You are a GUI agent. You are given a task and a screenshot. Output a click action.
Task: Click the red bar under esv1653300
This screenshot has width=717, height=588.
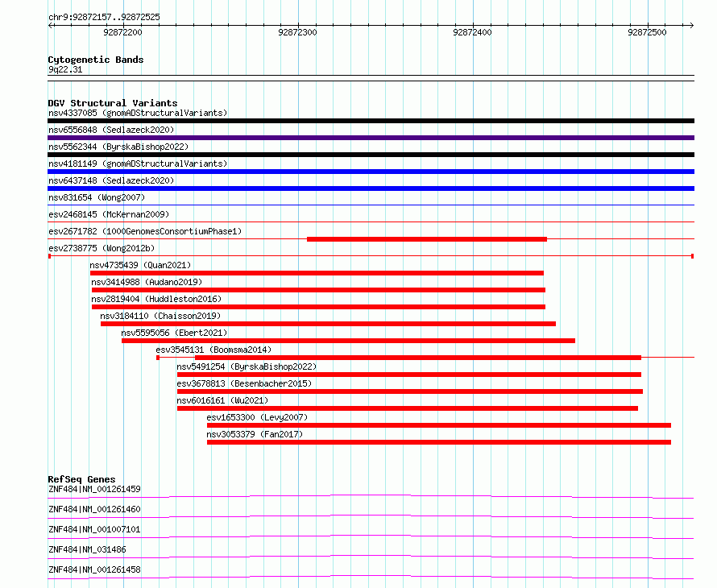[x=439, y=425]
